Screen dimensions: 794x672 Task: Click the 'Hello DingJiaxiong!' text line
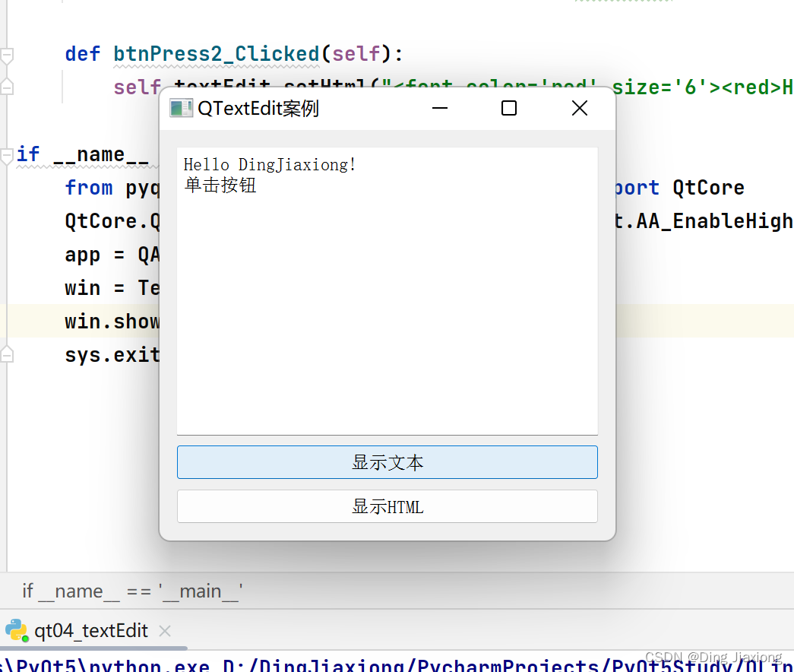pyautogui.click(x=270, y=165)
